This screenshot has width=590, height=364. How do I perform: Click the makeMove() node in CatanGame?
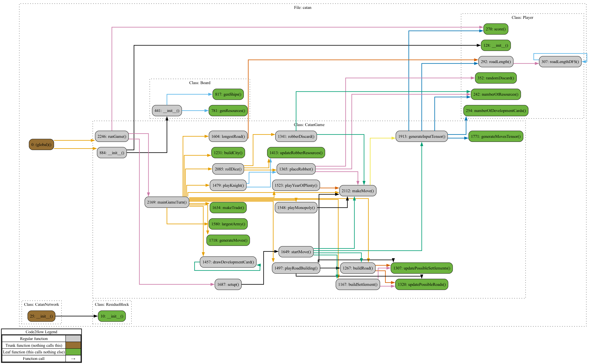click(357, 191)
